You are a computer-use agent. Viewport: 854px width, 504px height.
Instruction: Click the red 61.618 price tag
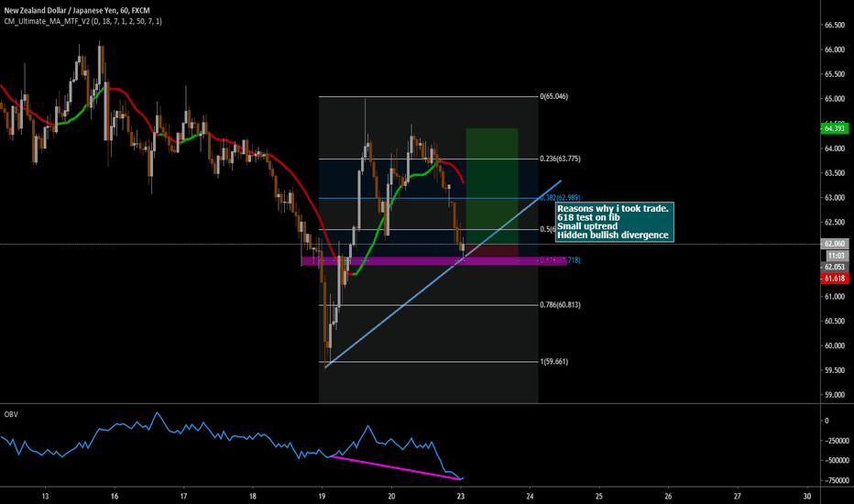point(834,279)
